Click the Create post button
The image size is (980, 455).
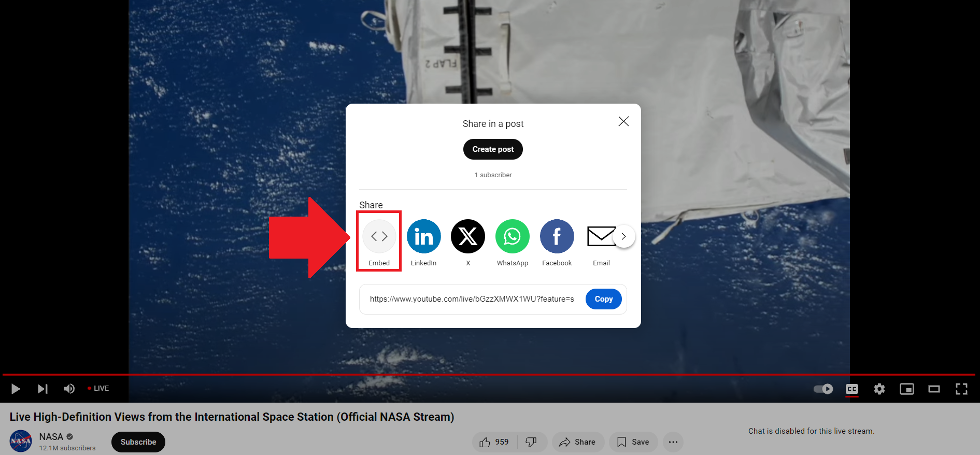coord(493,149)
